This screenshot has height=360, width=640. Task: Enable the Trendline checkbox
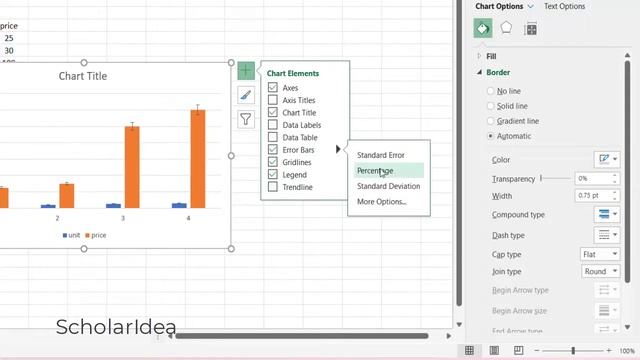[273, 187]
